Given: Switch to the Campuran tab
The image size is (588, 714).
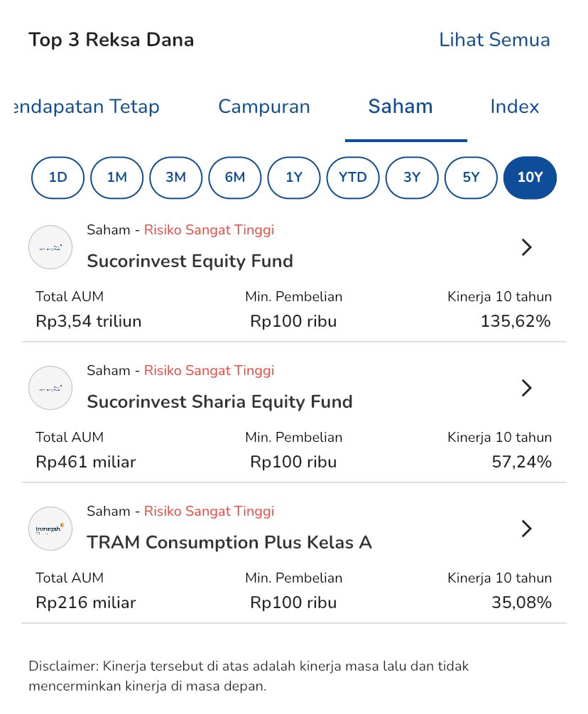Looking at the screenshot, I should pyautogui.click(x=264, y=107).
